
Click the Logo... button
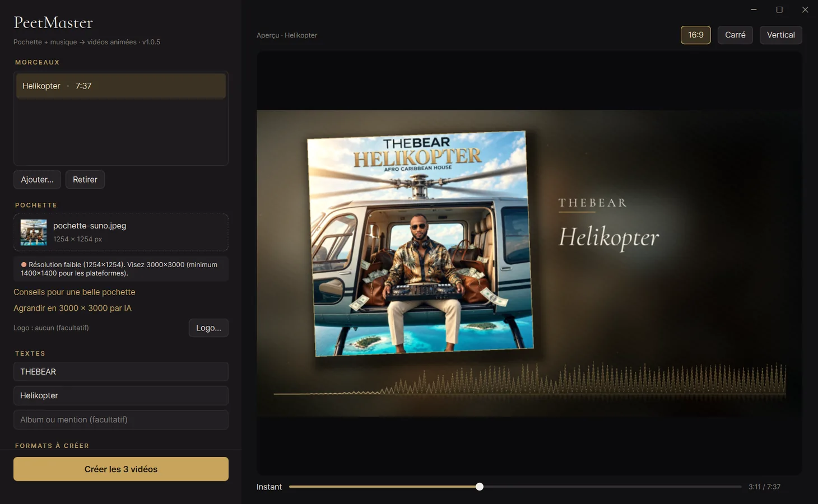click(208, 328)
